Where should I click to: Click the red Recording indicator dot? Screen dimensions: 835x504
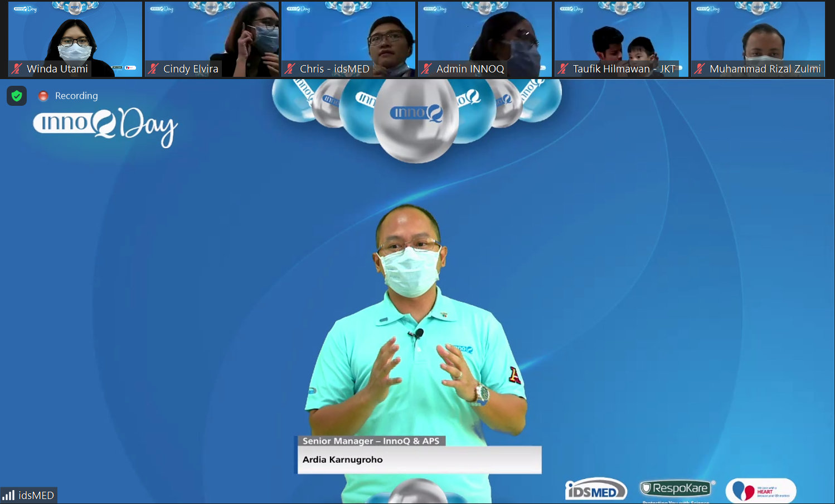(x=43, y=96)
